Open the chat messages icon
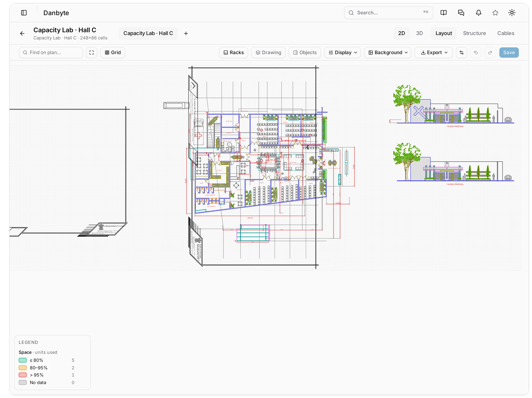The width and height of the screenshot is (532, 398). click(x=461, y=13)
